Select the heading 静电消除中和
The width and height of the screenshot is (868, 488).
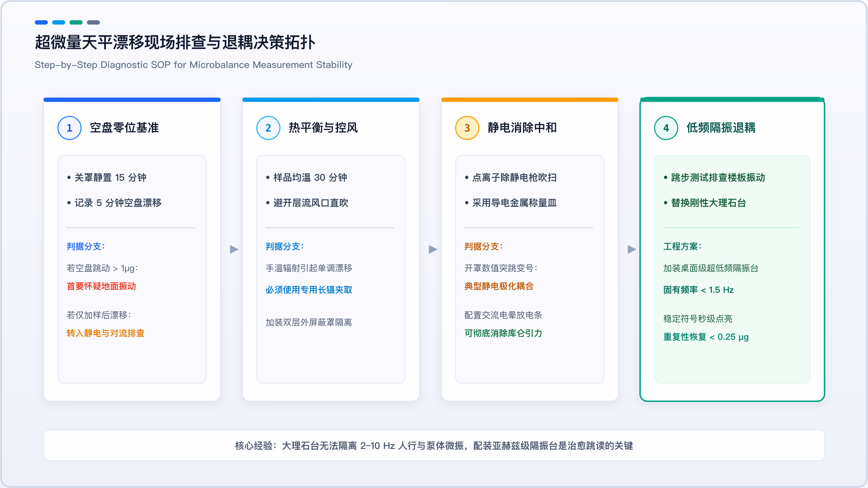tap(522, 128)
